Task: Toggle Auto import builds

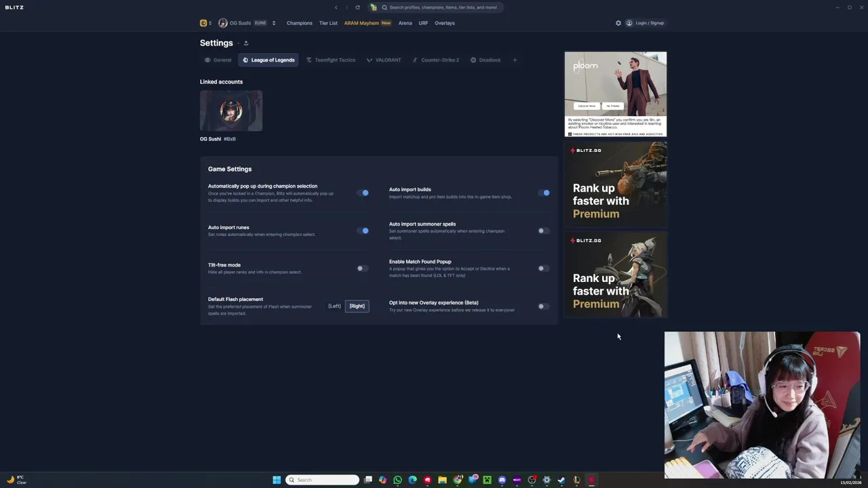Action: [x=544, y=193]
